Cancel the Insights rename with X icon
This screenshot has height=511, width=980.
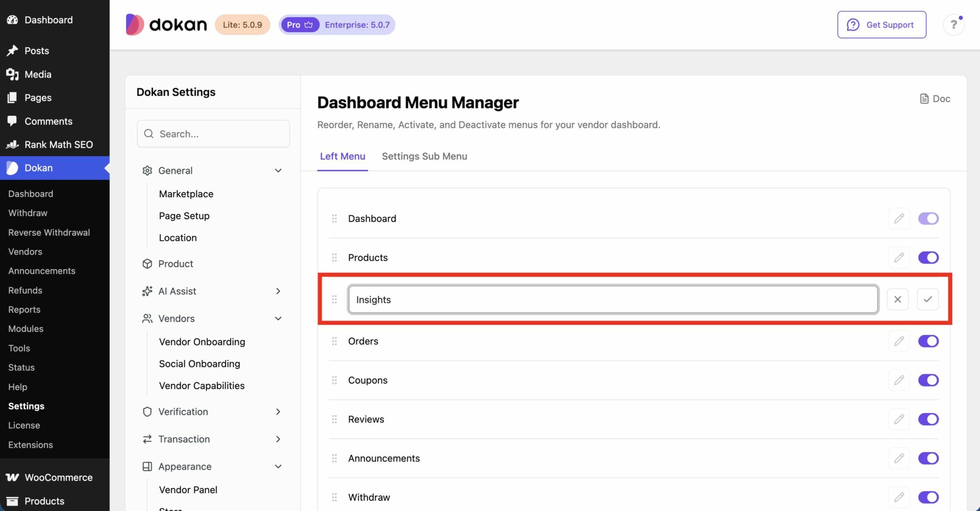coord(898,299)
